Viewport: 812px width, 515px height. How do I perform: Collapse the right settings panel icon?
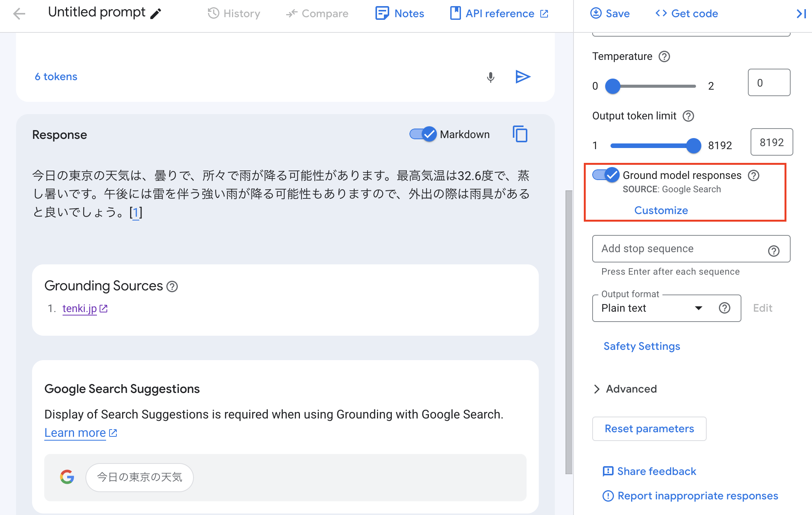(801, 14)
